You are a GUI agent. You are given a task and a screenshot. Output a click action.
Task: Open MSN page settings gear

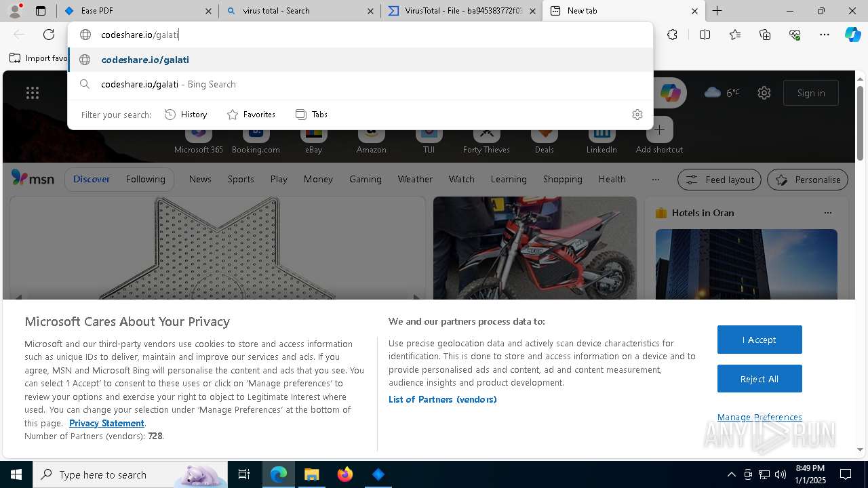764,93
